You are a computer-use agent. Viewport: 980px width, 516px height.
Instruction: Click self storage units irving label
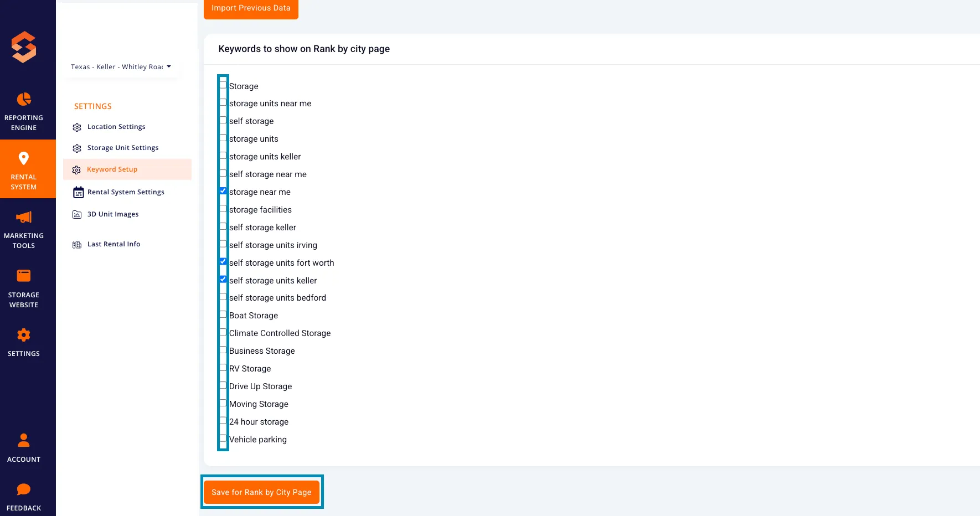pyautogui.click(x=273, y=245)
